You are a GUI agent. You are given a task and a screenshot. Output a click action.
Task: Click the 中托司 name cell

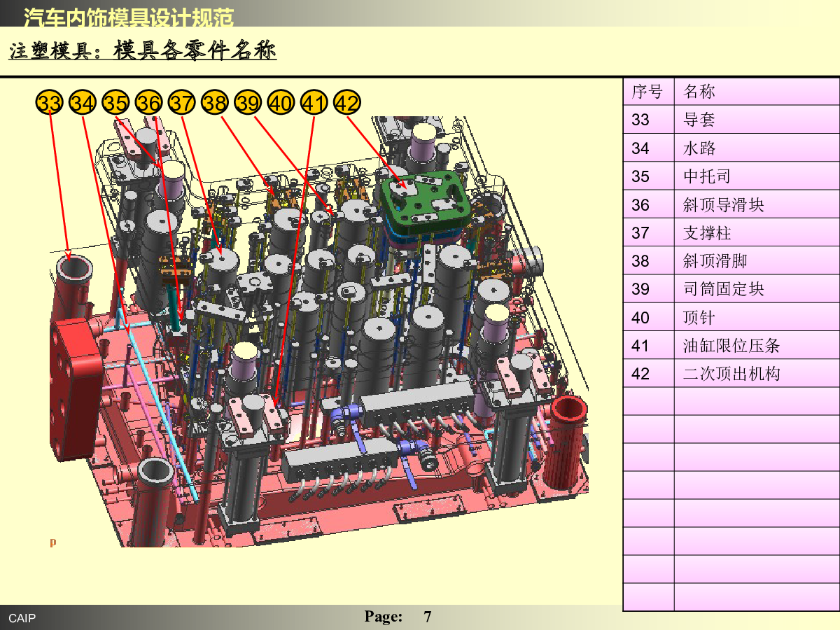[757, 176]
